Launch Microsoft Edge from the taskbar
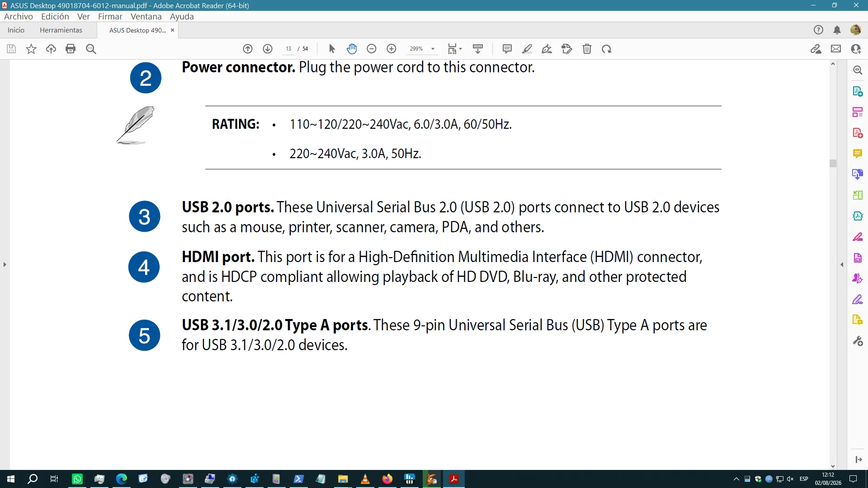This screenshot has width=868, height=488. click(121, 479)
